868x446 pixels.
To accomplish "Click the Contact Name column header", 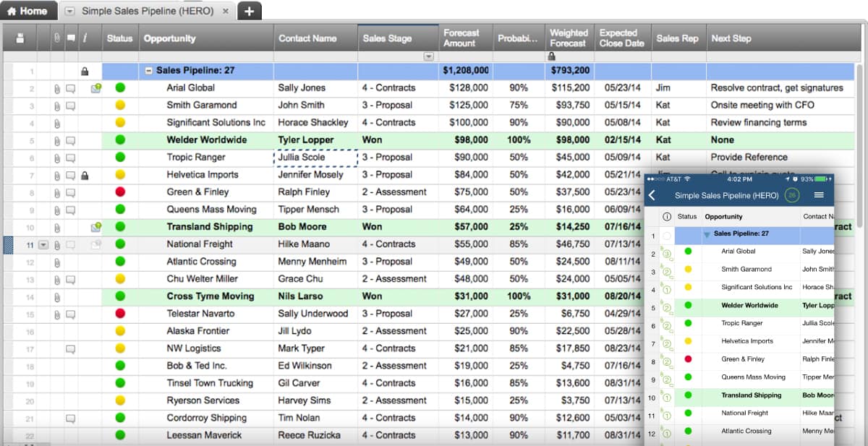I will [316, 38].
